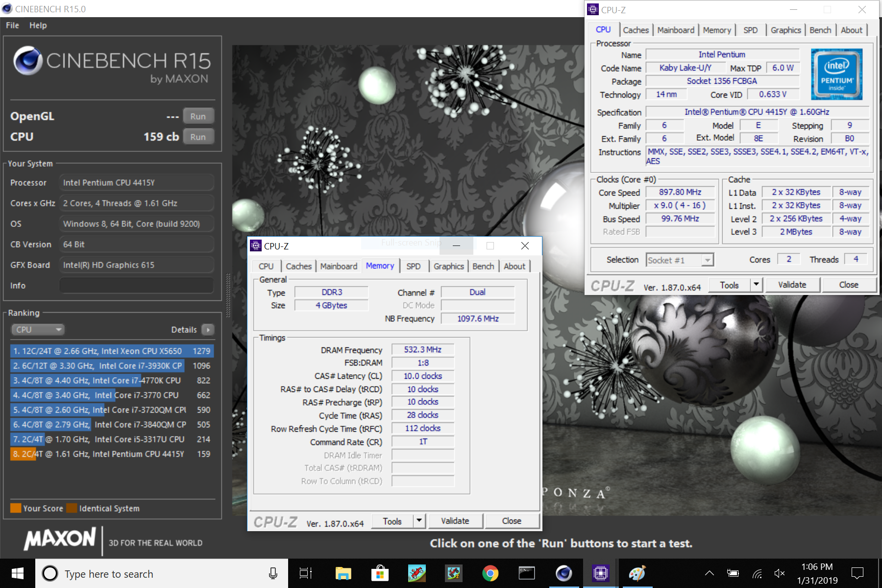The height and width of the screenshot is (588, 882).
Task: Switch to Bench tab in Memory CPU-Z window
Action: pos(483,266)
